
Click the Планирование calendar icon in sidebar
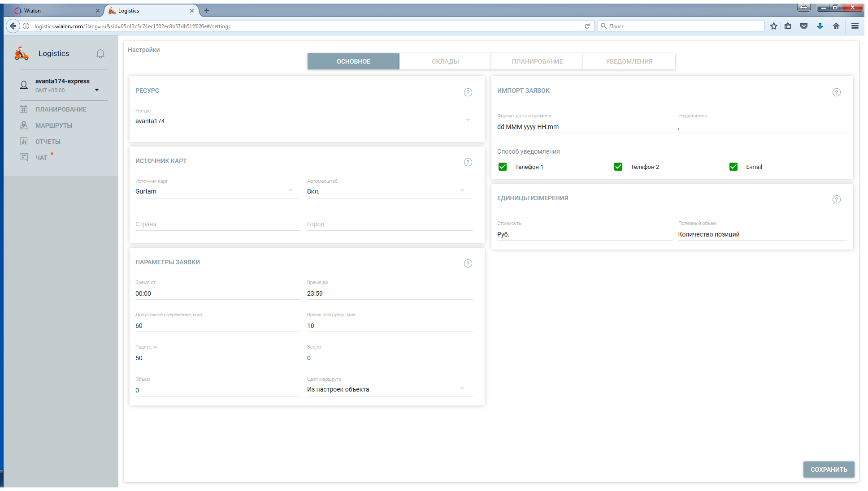click(x=24, y=109)
